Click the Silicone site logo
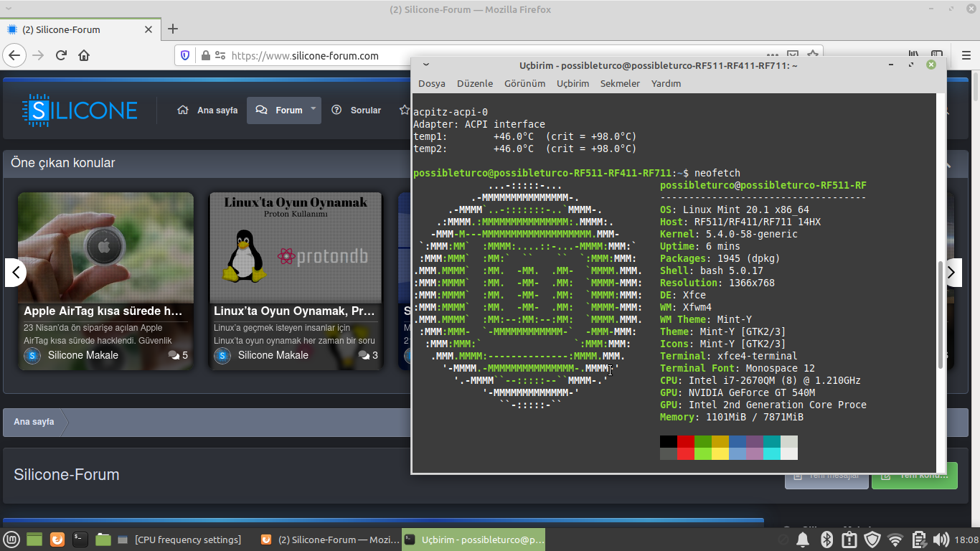 [80, 110]
